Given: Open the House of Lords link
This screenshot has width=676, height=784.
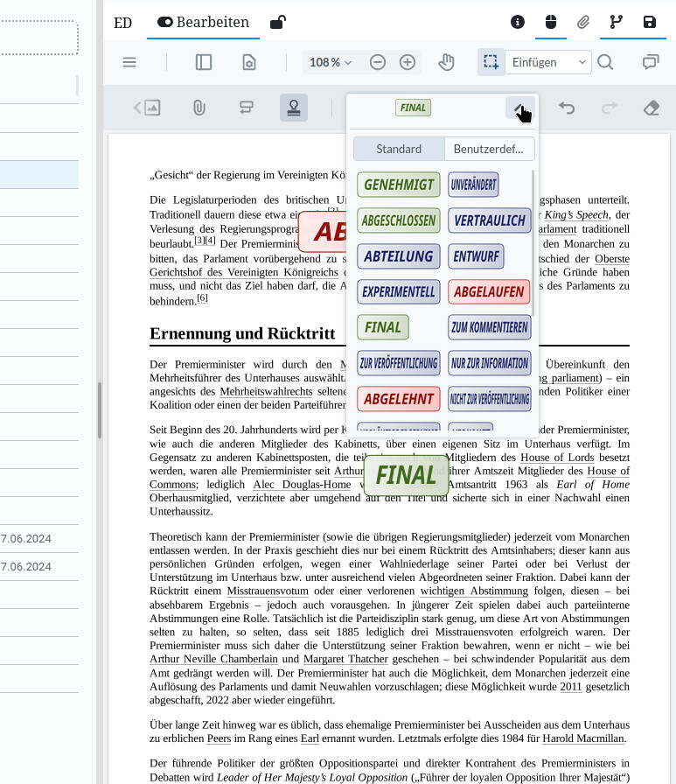Looking at the screenshot, I should [x=557, y=458].
